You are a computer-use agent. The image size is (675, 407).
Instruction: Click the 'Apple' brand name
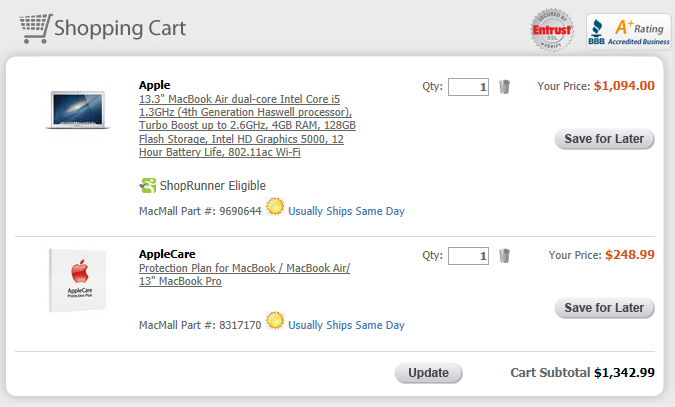tap(155, 85)
